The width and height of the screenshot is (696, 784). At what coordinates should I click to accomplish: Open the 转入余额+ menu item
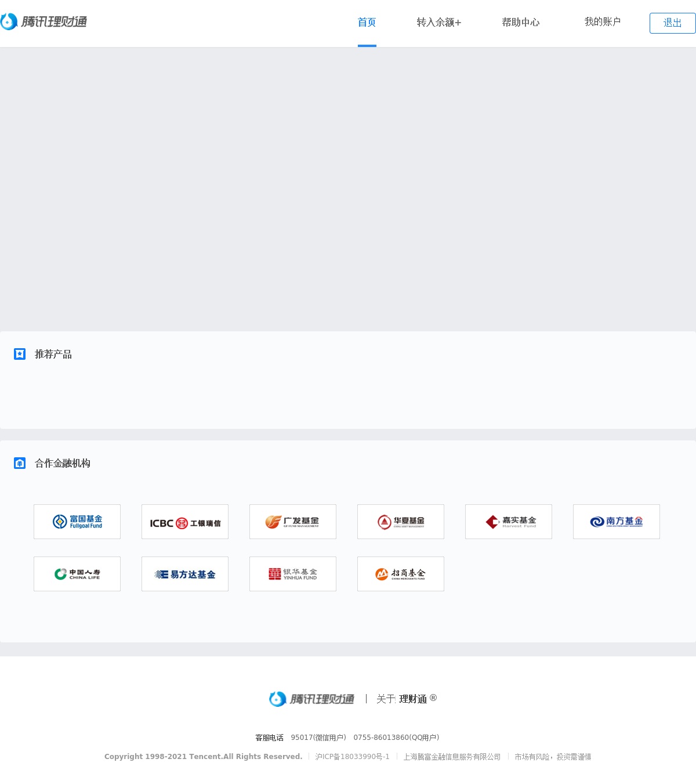click(439, 23)
